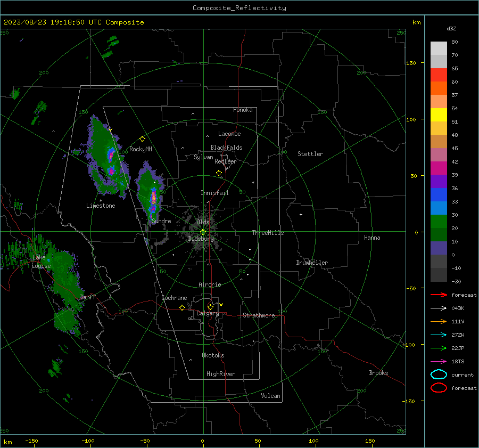479x448 pixels.
Task: Click the 'Stettler' city label
Action: point(310,154)
